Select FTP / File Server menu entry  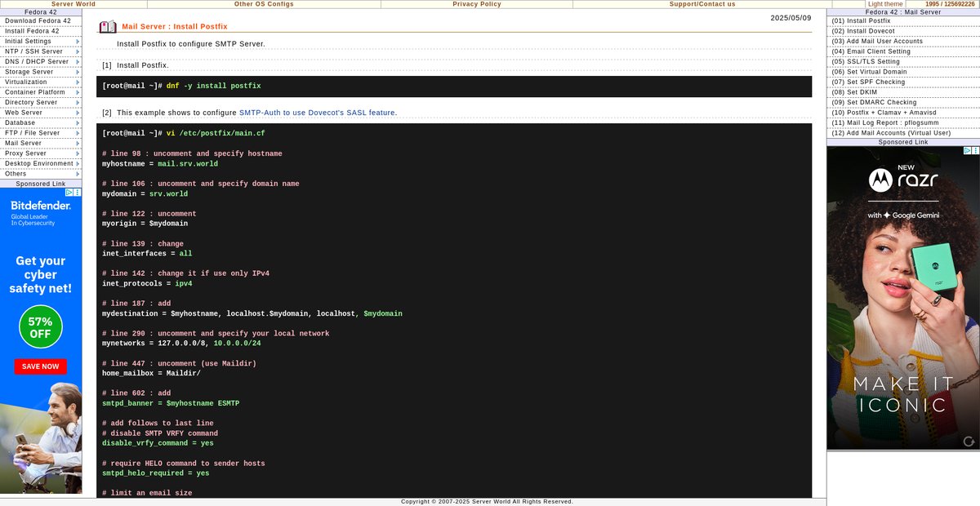point(41,133)
